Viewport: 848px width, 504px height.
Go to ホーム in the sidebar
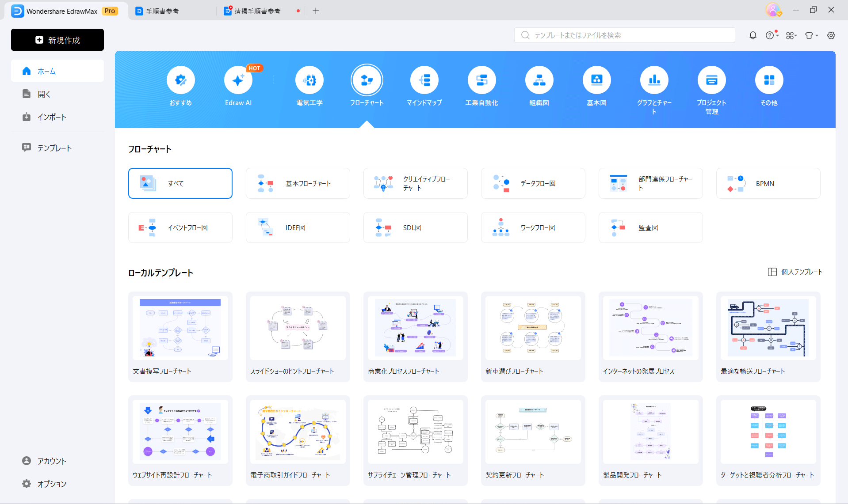[x=57, y=71]
